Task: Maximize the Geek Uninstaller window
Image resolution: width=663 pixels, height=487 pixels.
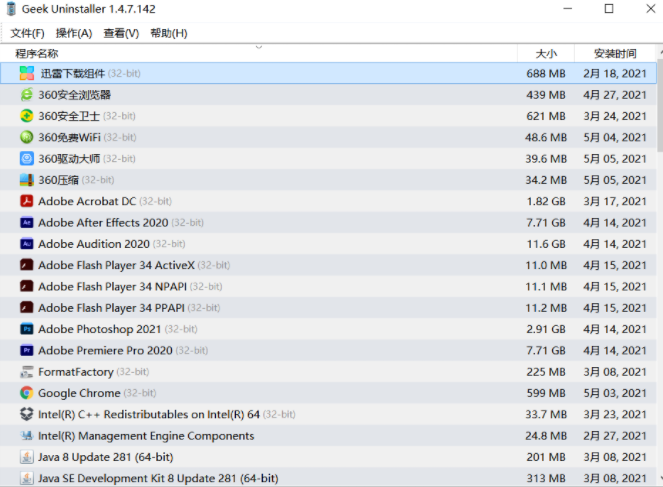Action: coord(609,8)
